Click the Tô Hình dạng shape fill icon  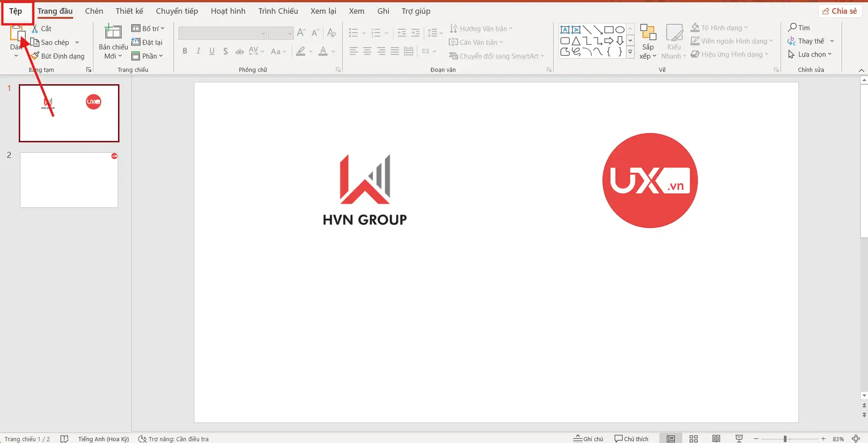tap(695, 27)
